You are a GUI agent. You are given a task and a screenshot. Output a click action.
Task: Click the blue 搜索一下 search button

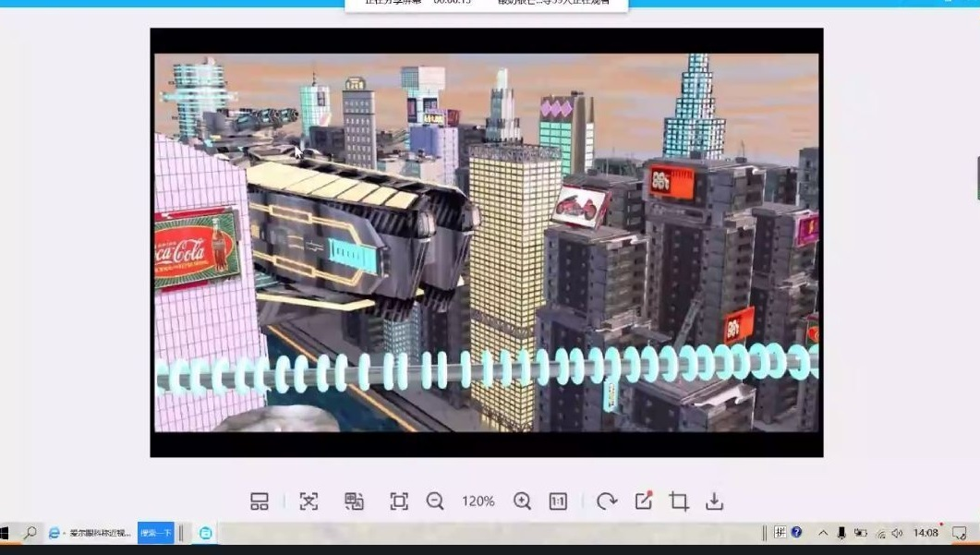[155, 533]
